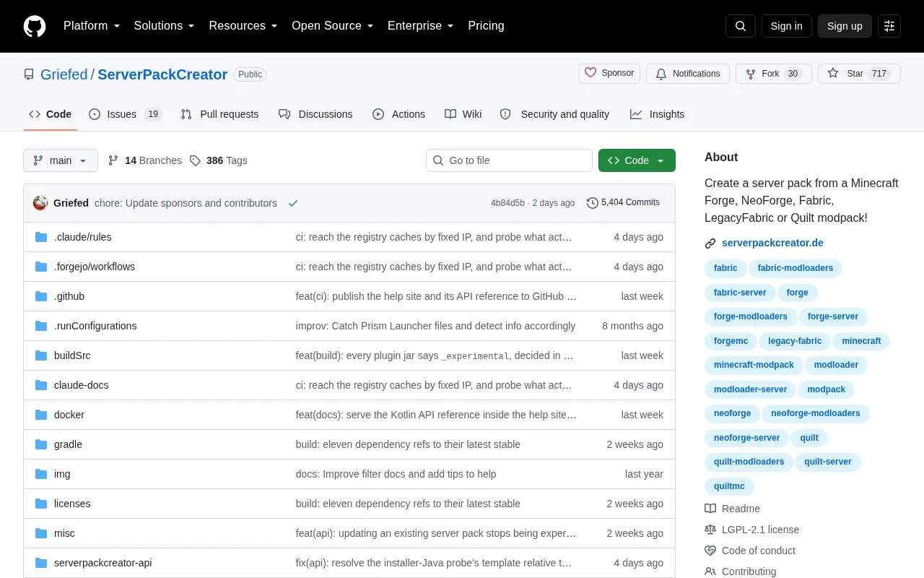The image size is (924, 578).
Task: Open the Pricing link
Action: point(486,26)
